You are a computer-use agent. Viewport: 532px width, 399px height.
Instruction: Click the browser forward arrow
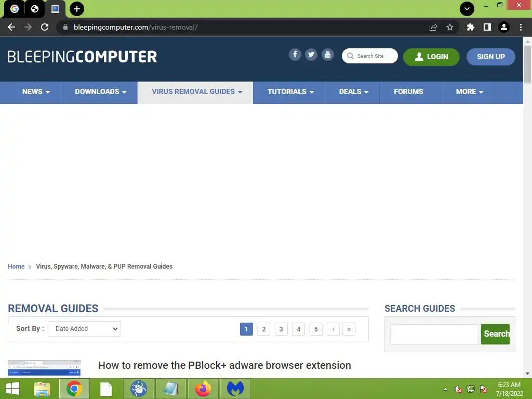coord(28,27)
